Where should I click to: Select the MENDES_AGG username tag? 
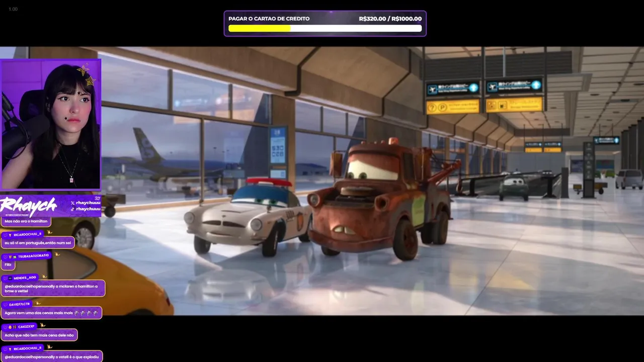click(20, 278)
